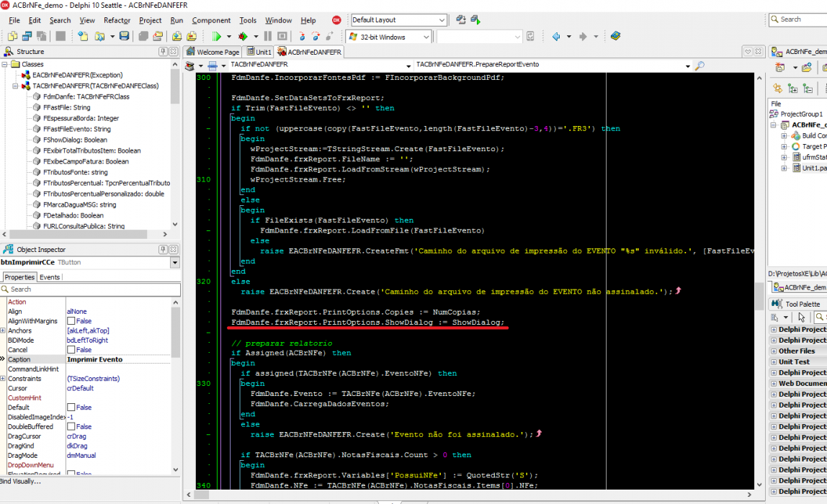The height and width of the screenshot is (504, 827).
Task: Close the Object Inspector panel
Action: 174,249
